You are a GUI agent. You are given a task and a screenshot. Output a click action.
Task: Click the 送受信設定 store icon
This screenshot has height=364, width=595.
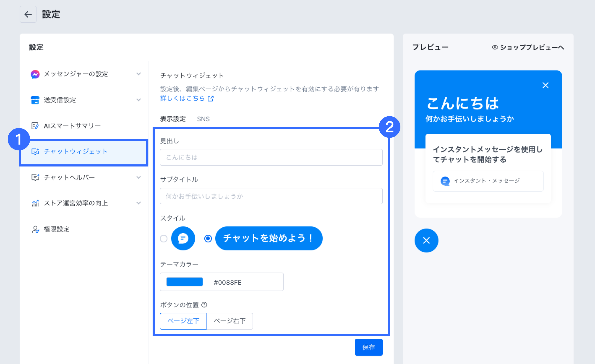coord(35,100)
